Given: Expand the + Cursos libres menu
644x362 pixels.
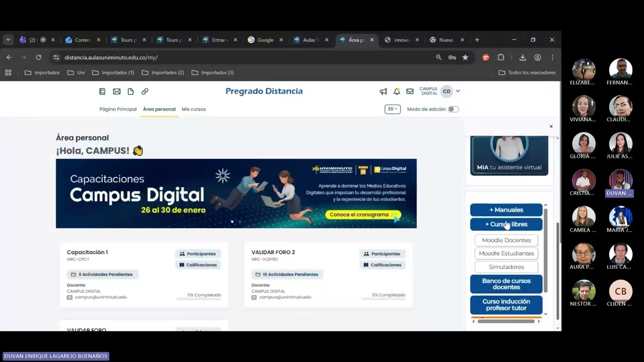Looking at the screenshot, I should click(506, 224).
